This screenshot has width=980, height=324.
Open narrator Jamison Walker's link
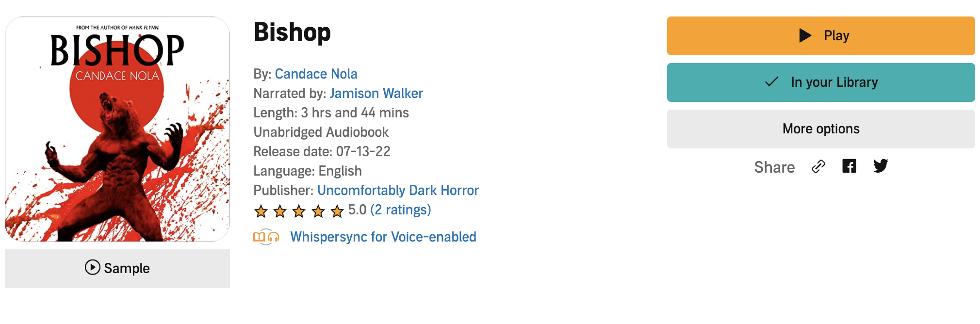[x=376, y=93]
